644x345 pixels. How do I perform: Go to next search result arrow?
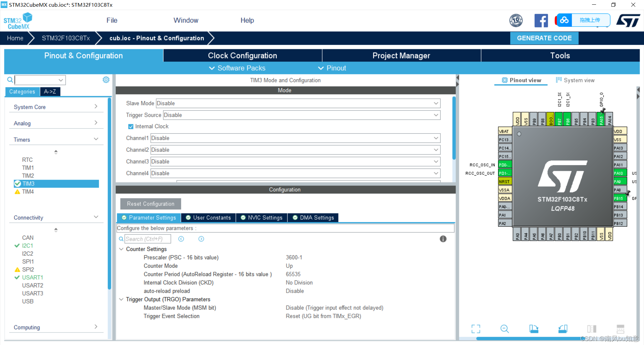pos(201,239)
